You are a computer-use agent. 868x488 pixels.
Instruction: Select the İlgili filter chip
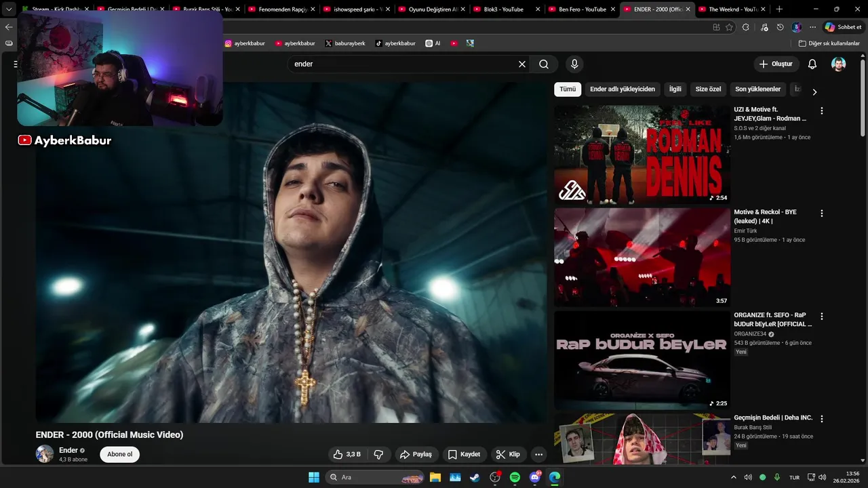point(675,89)
